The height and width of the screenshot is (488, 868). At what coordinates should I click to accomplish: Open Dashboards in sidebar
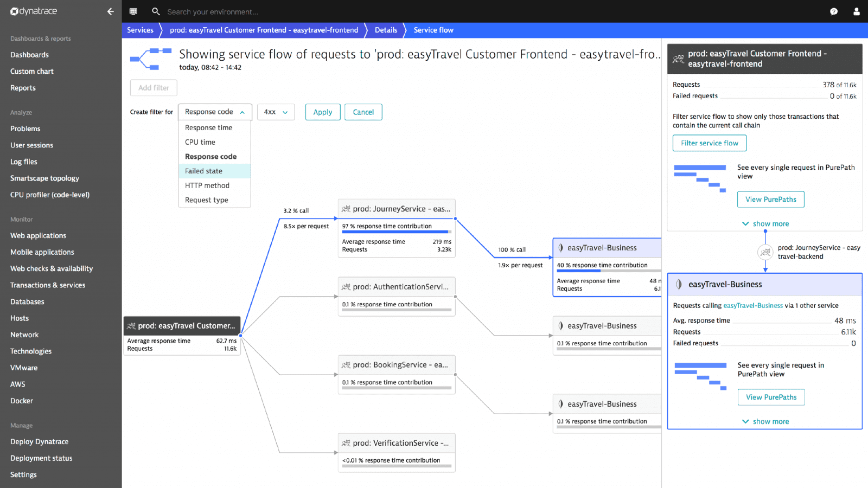[29, 55]
